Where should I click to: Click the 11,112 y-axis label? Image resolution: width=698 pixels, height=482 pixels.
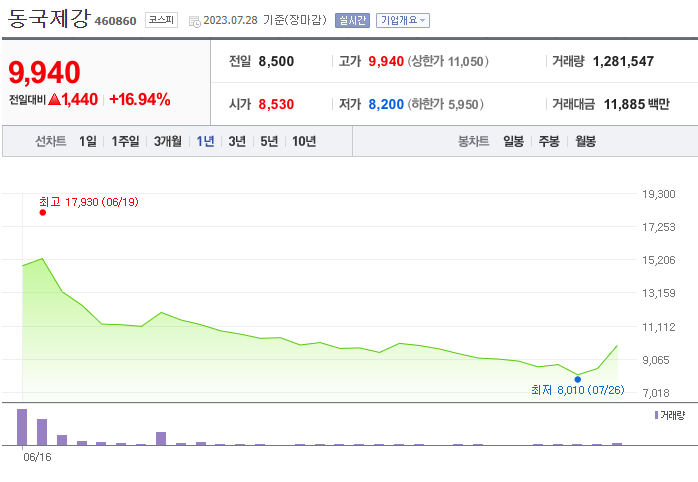pos(658,327)
